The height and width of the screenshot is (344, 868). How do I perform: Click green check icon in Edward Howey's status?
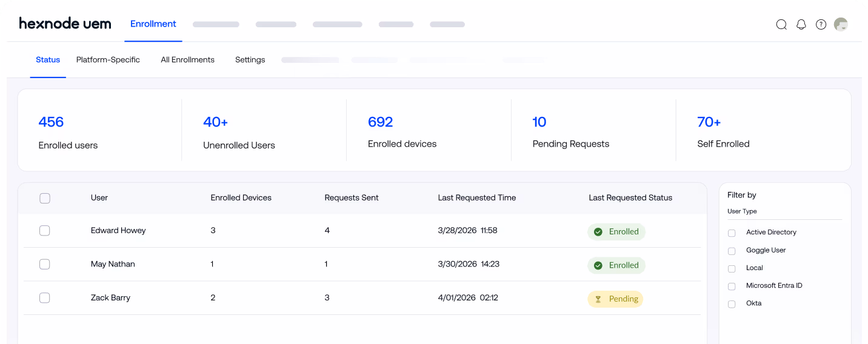(598, 232)
